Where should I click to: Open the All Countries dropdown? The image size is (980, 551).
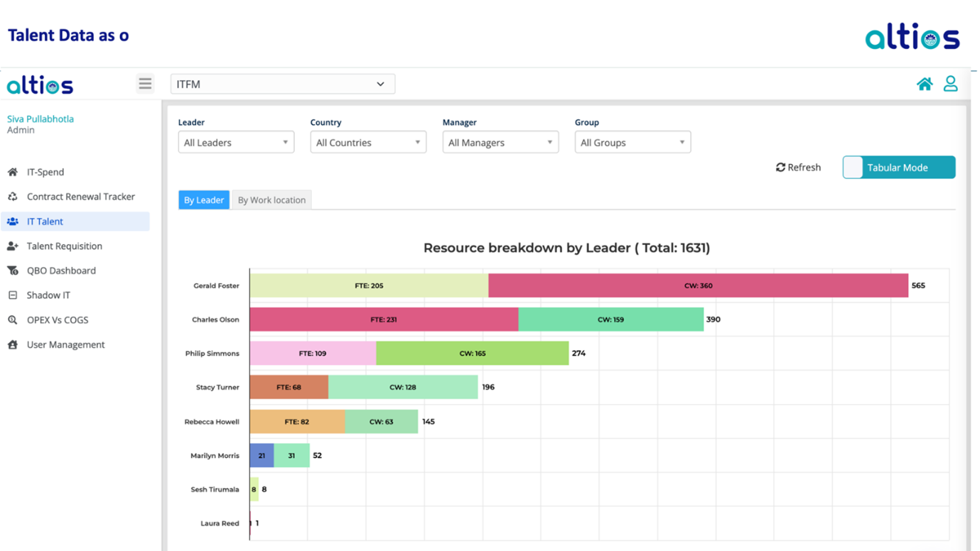(367, 141)
